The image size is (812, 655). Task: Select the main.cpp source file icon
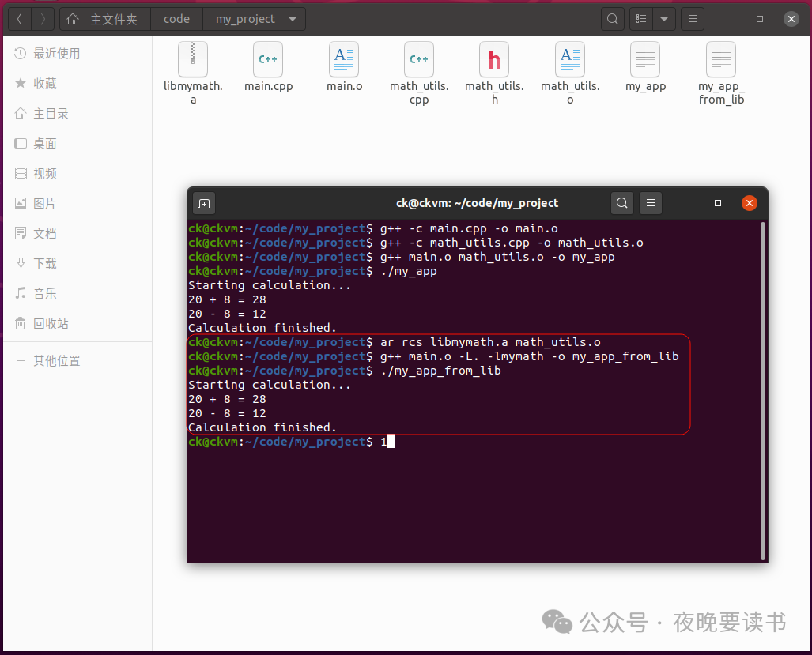pyautogui.click(x=268, y=59)
